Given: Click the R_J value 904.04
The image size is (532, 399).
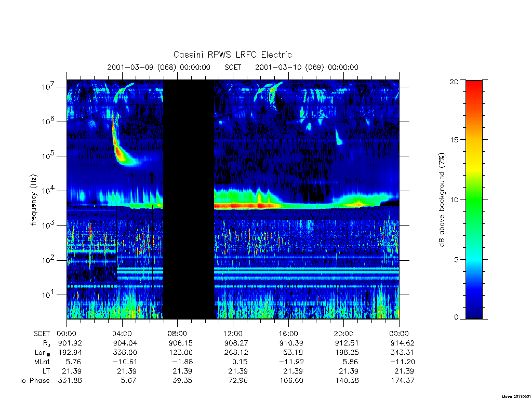Looking at the screenshot, I should pyautogui.click(x=126, y=343).
